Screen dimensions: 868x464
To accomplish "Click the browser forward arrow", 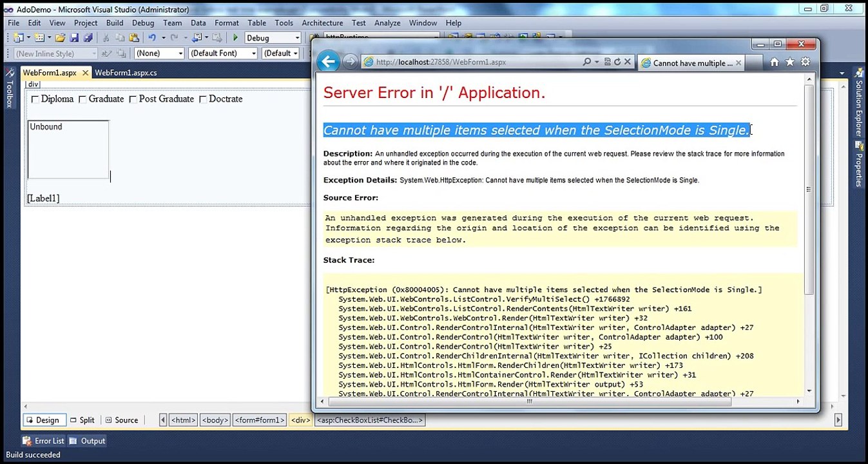I will (x=350, y=62).
